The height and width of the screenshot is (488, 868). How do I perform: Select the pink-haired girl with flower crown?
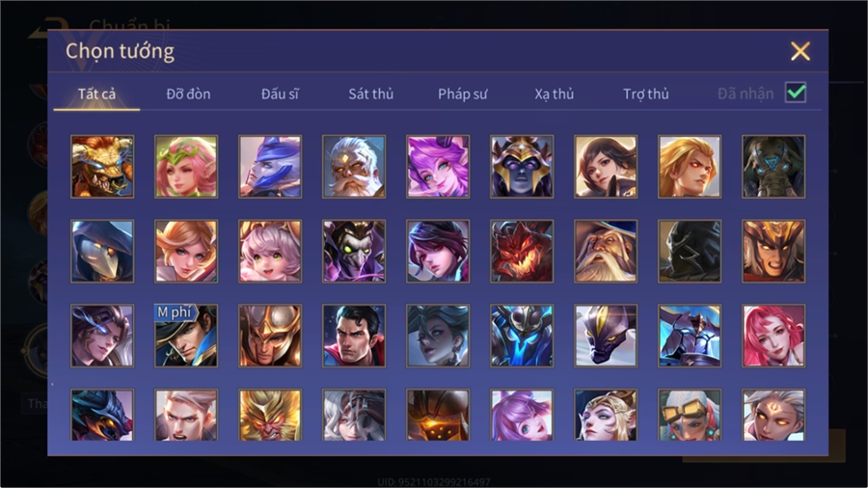click(x=186, y=167)
